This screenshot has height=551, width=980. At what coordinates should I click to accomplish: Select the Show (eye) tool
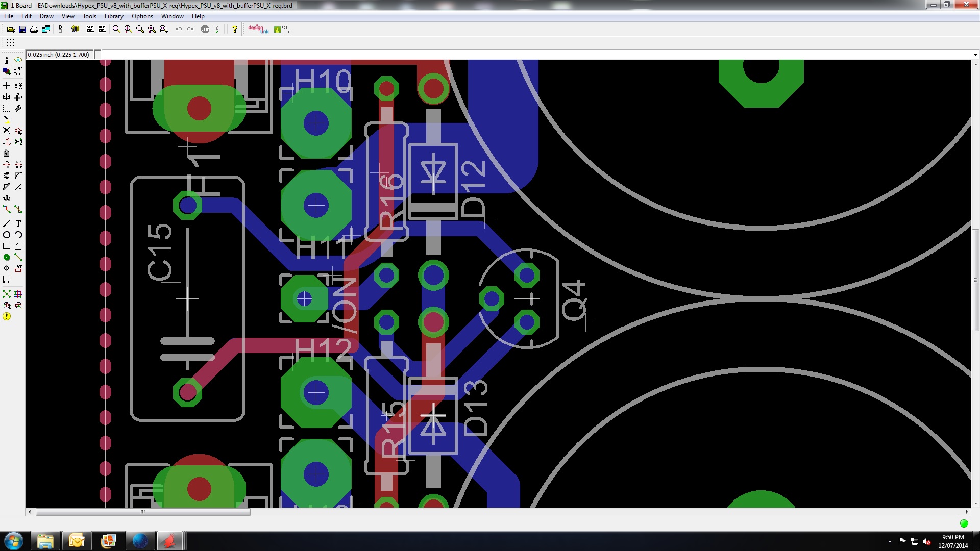18,60
